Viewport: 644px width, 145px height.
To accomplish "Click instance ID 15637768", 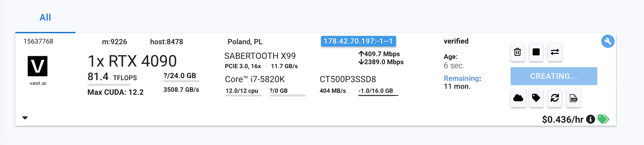I will (38, 41).
